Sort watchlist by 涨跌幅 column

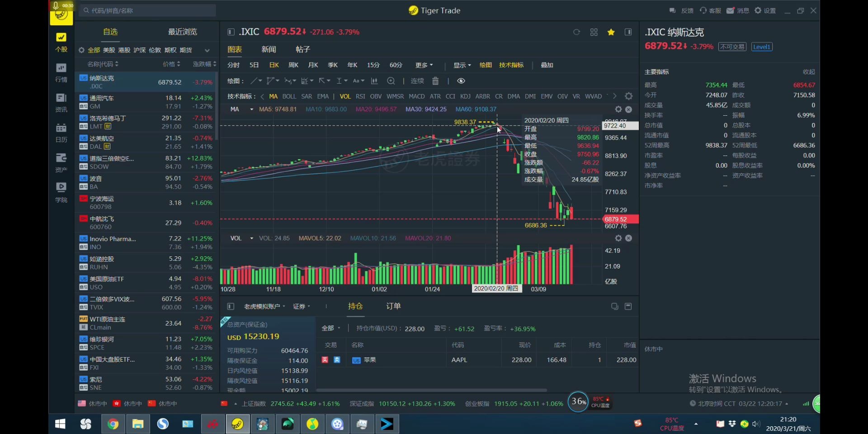[204, 64]
